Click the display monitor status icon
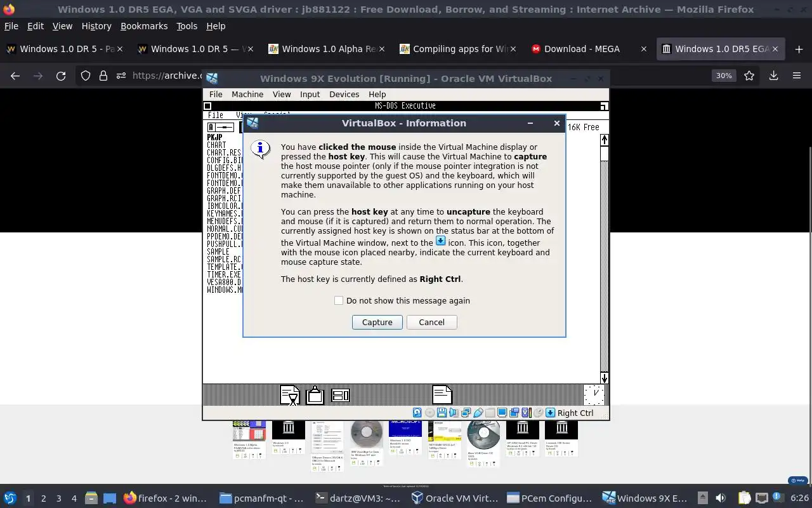812x508 pixels. tap(502, 413)
